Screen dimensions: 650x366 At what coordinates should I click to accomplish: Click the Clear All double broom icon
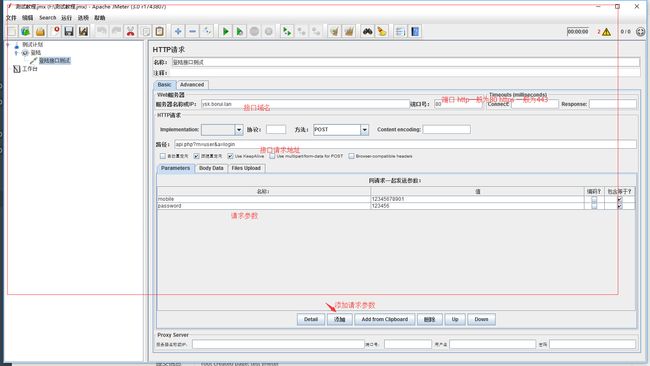(x=349, y=32)
